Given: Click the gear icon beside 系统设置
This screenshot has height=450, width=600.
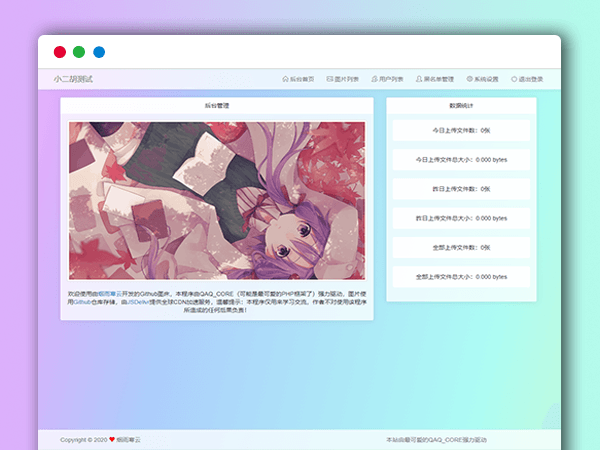Looking at the screenshot, I should (470, 78).
